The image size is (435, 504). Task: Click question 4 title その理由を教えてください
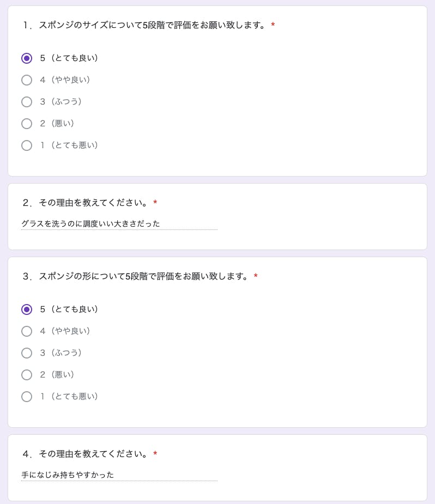click(x=86, y=454)
